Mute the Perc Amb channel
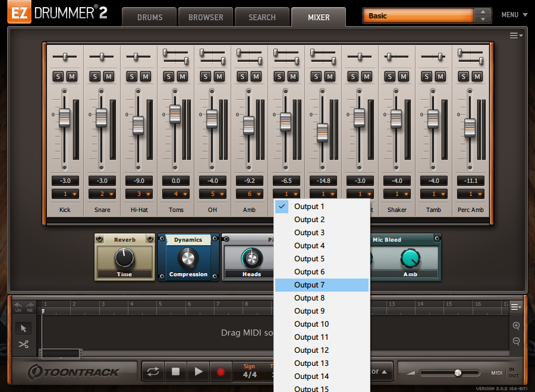535x392 pixels. click(x=477, y=77)
